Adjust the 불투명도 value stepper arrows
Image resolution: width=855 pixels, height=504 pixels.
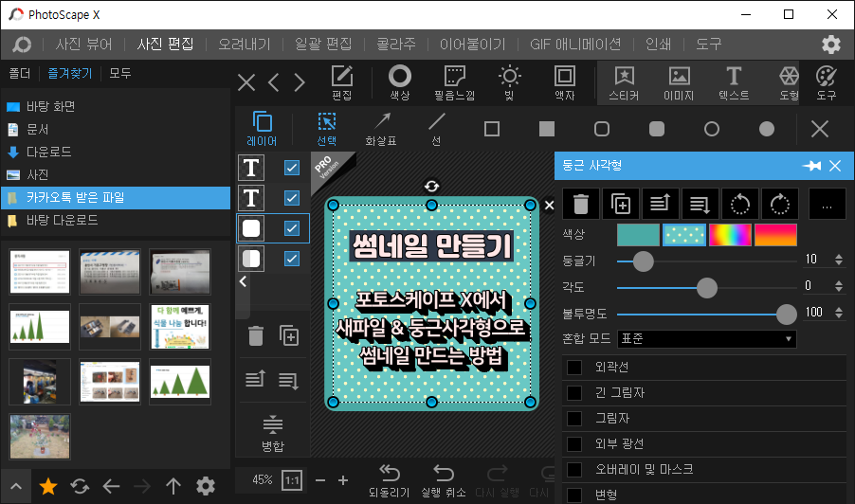coord(839,313)
